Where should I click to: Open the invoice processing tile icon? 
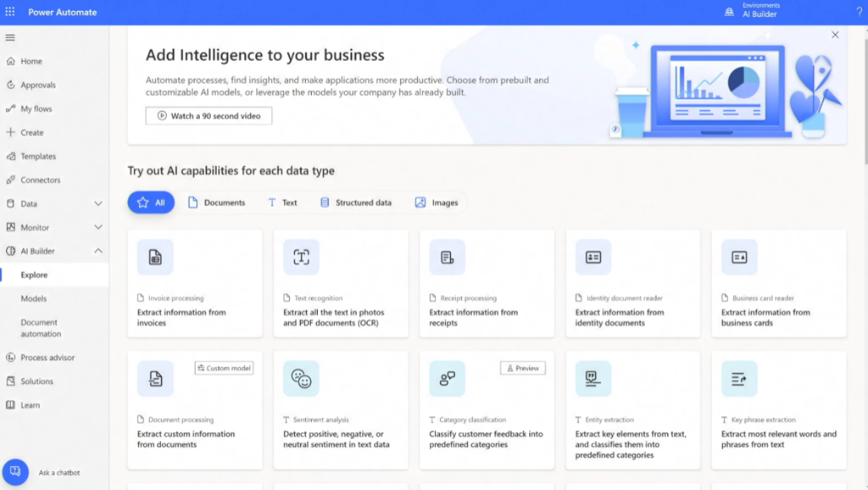coord(155,258)
